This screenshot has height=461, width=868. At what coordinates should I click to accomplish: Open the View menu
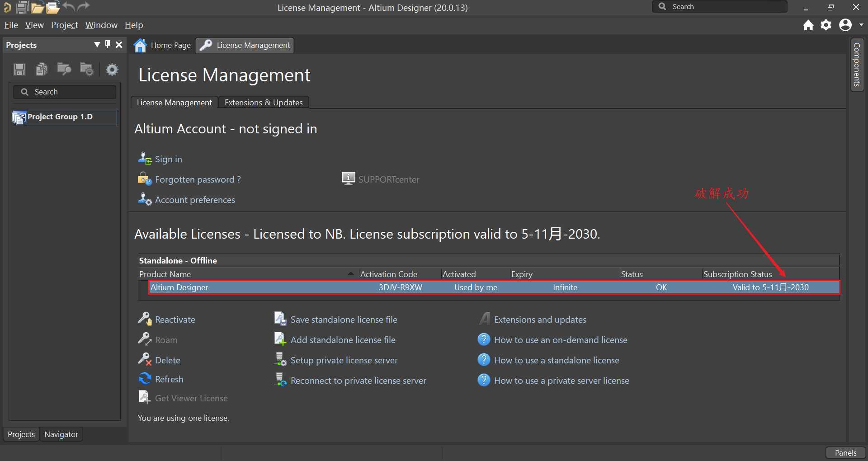point(34,25)
